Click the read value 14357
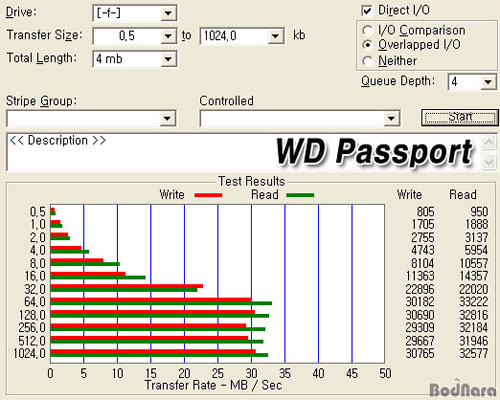Screen dimensions: 500x400 (x=474, y=276)
